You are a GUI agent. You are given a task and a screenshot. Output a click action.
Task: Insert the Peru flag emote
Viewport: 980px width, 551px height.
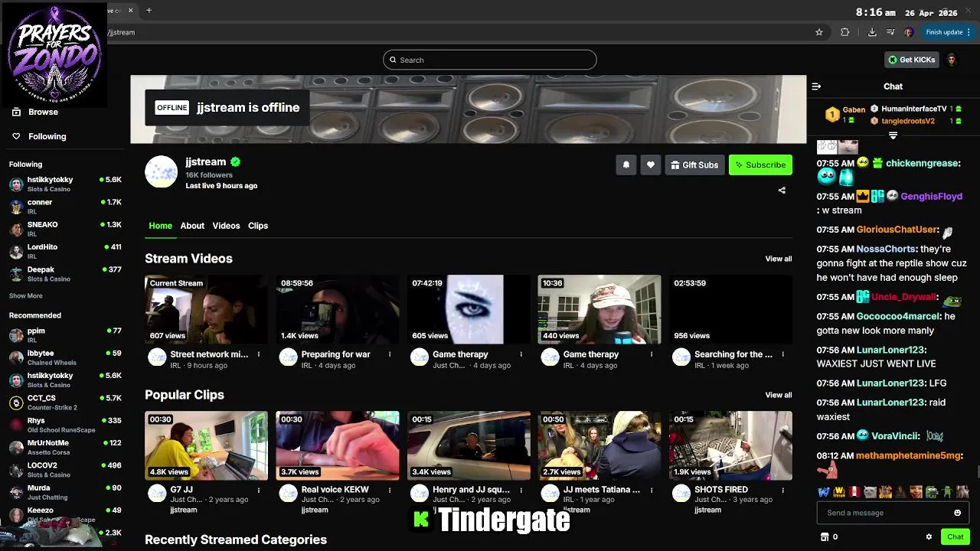click(x=855, y=492)
